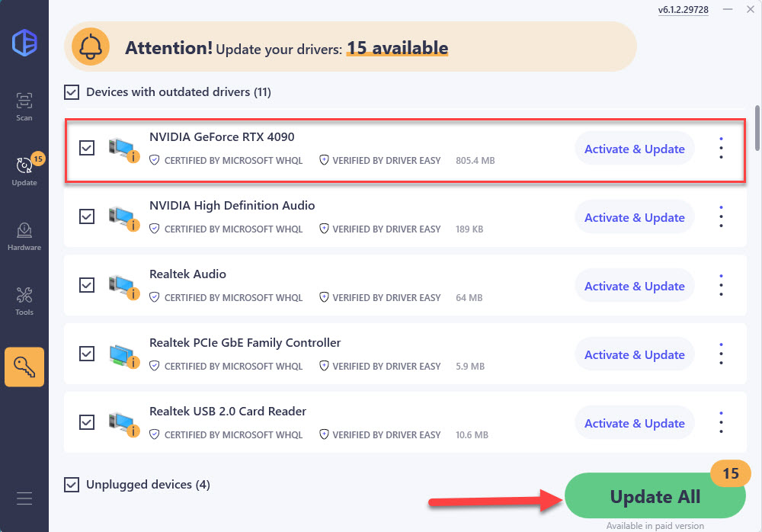The width and height of the screenshot is (762, 532).
Task: Open more options for NVIDIA GeForce RTX 4090
Action: tap(721, 149)
